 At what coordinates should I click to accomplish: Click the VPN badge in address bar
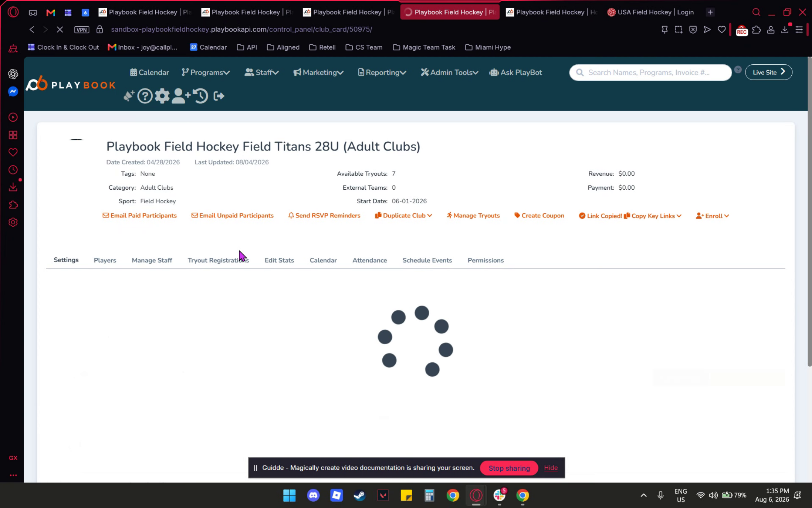pyautogui.click(x=82, y=30)
